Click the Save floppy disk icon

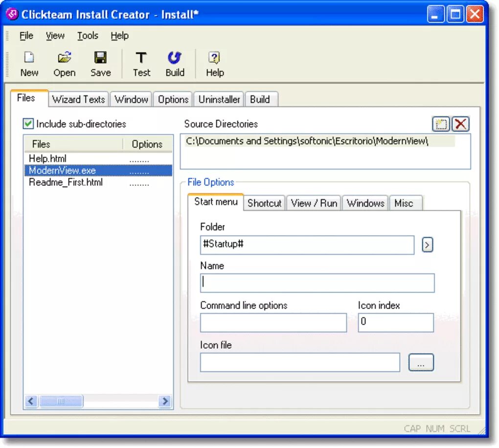101,64
